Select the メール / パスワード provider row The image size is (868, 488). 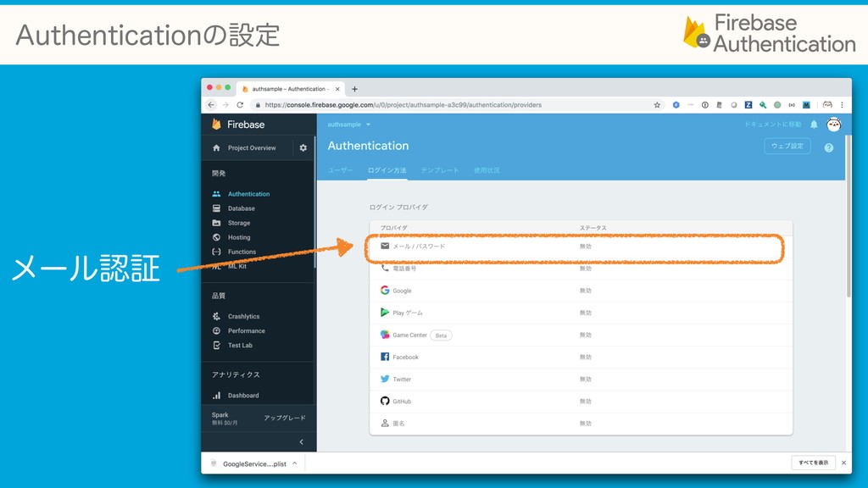click(x=581, y=247)
